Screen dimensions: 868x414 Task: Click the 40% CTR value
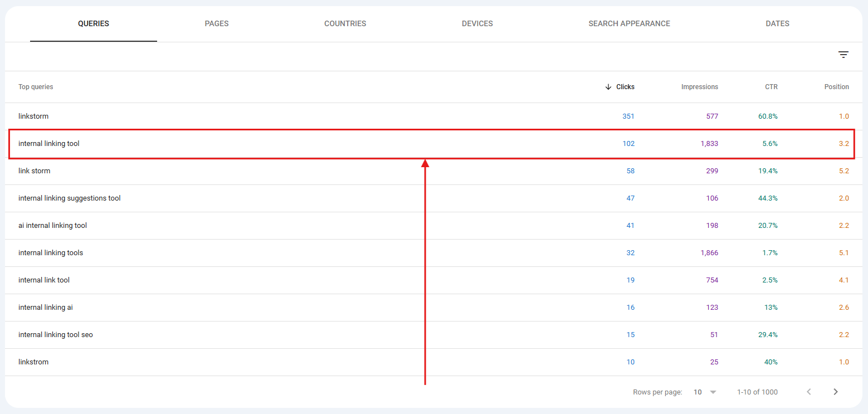(x=771, y=362)
